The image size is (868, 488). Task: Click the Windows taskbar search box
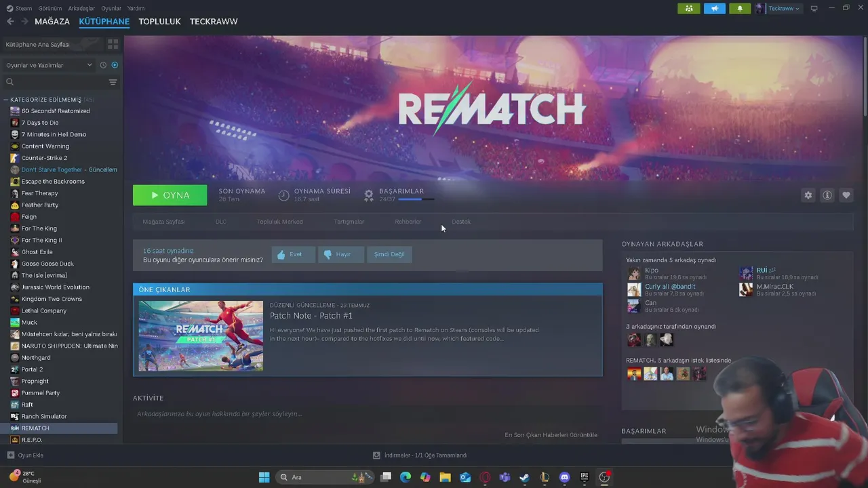326,477
